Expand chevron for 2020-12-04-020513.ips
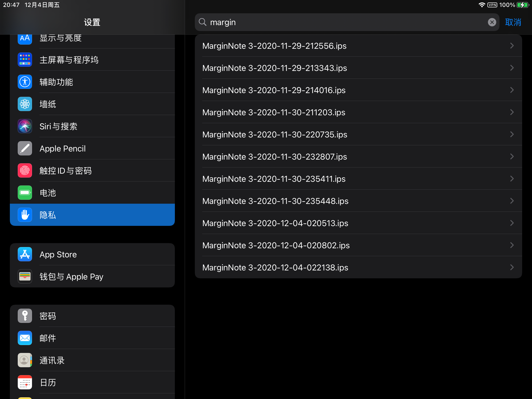The height and width of the screenshot is (399, 532). click(x=512, y=223)
